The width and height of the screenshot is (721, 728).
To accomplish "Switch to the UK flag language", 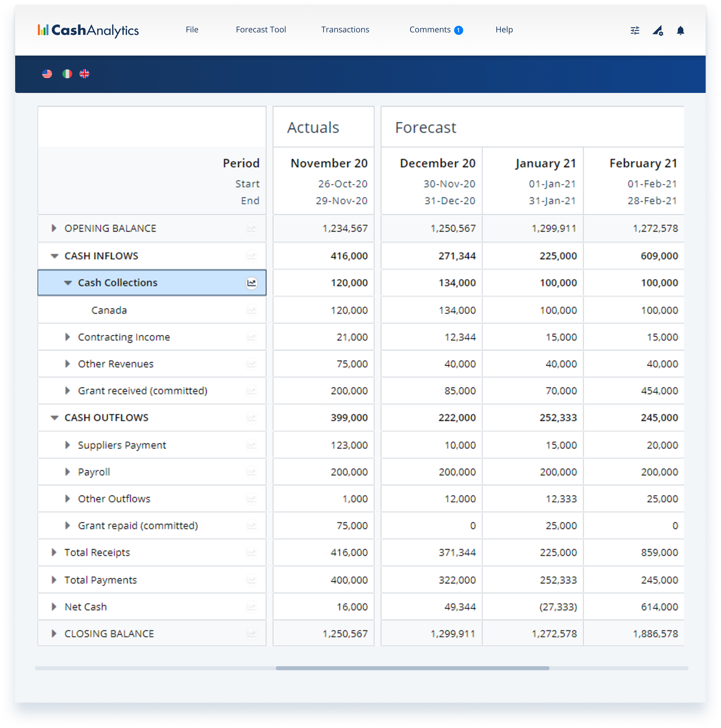I will [x=85, y=74].
